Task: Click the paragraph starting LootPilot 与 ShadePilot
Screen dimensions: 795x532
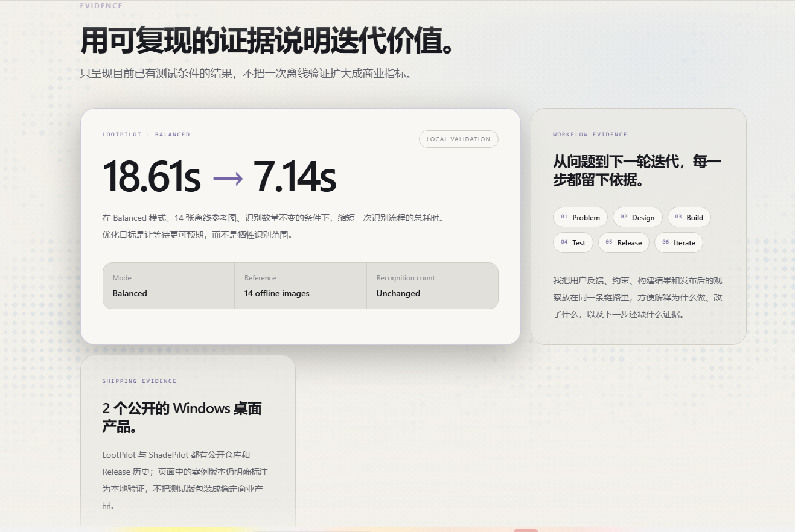Action: [185, 480]
